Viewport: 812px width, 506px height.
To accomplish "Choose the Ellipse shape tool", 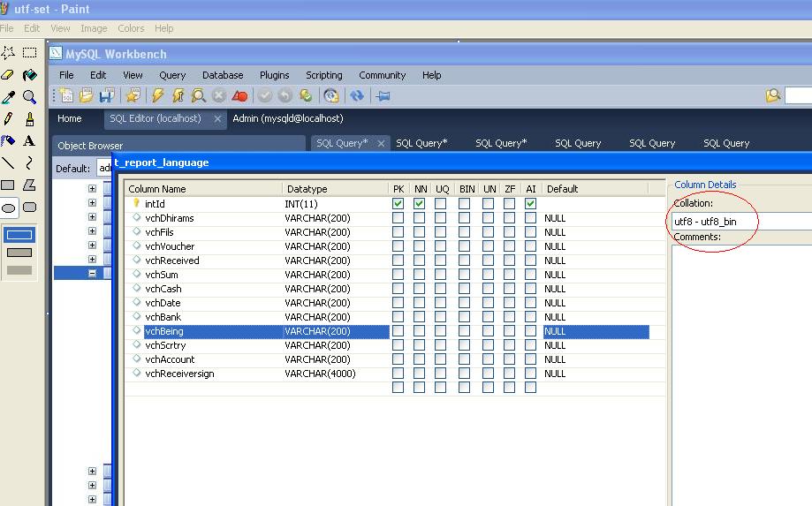I will [8, 208].
